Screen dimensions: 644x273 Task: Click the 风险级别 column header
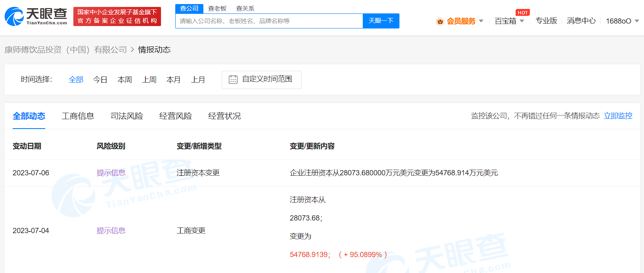coord(111,146)
